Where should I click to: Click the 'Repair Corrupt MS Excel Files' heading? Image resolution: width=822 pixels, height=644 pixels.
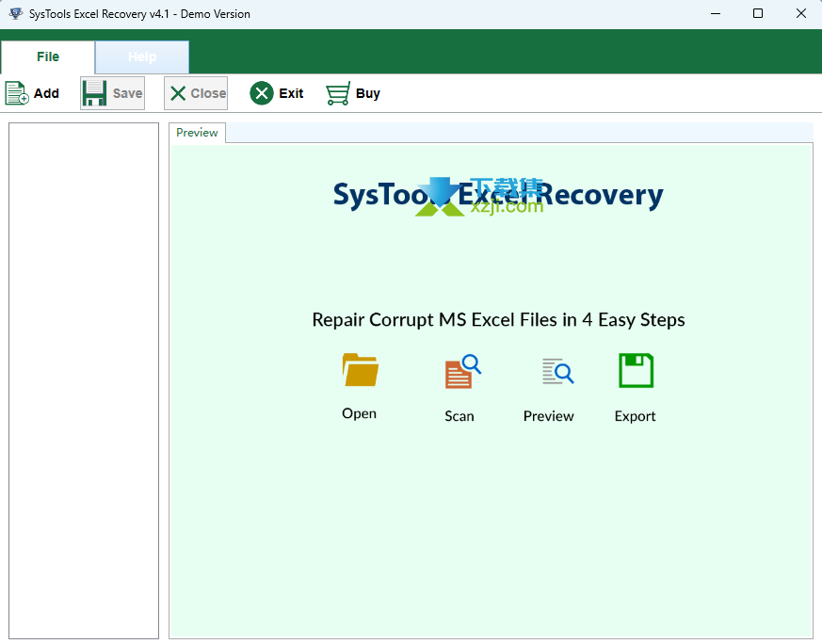498,319
